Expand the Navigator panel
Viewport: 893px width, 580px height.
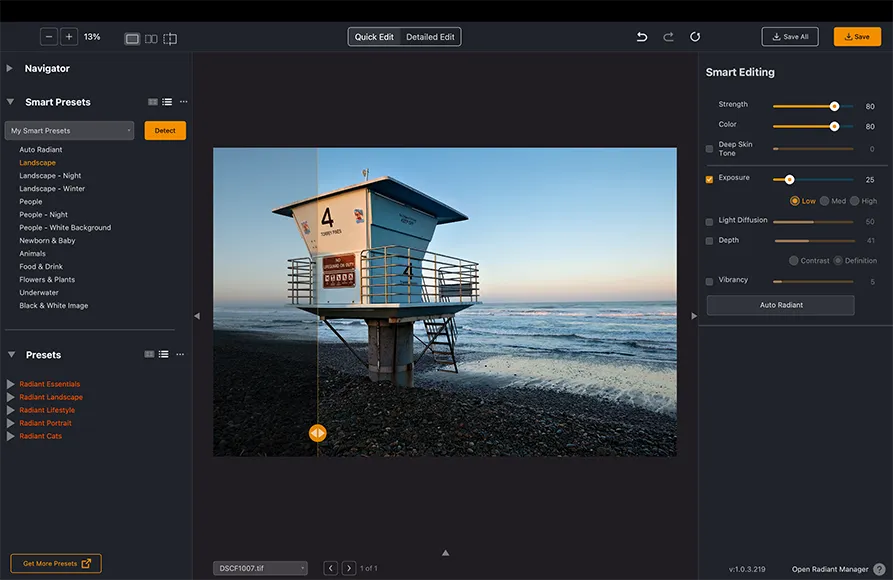coord(10,68)
